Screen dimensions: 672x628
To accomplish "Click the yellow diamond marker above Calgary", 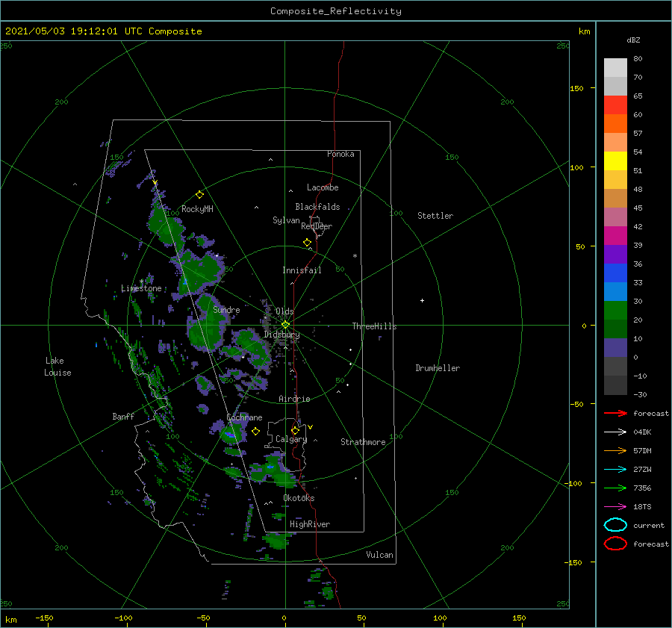I will tap(295, 430).
